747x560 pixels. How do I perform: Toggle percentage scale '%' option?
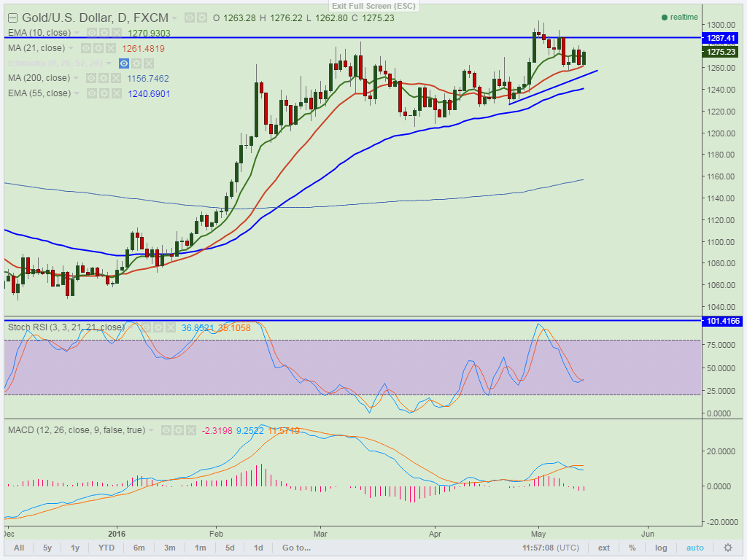[x=632, y=548]
